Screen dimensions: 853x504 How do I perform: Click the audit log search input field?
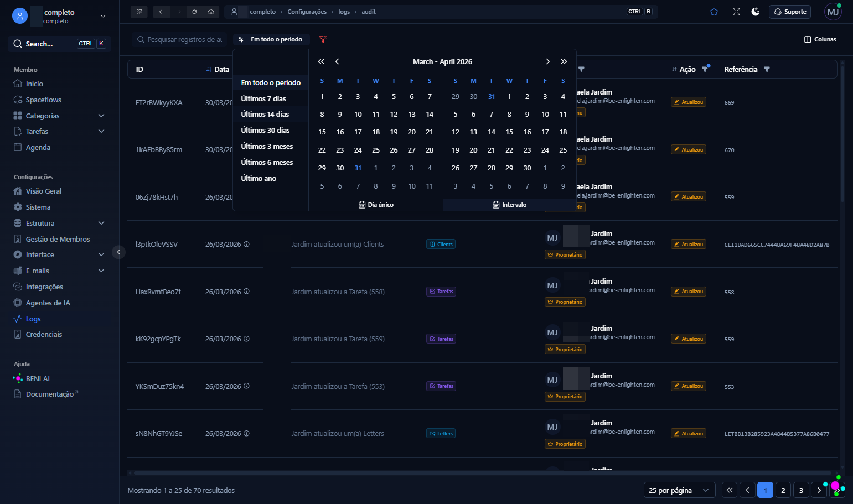(x=180, y=39)
